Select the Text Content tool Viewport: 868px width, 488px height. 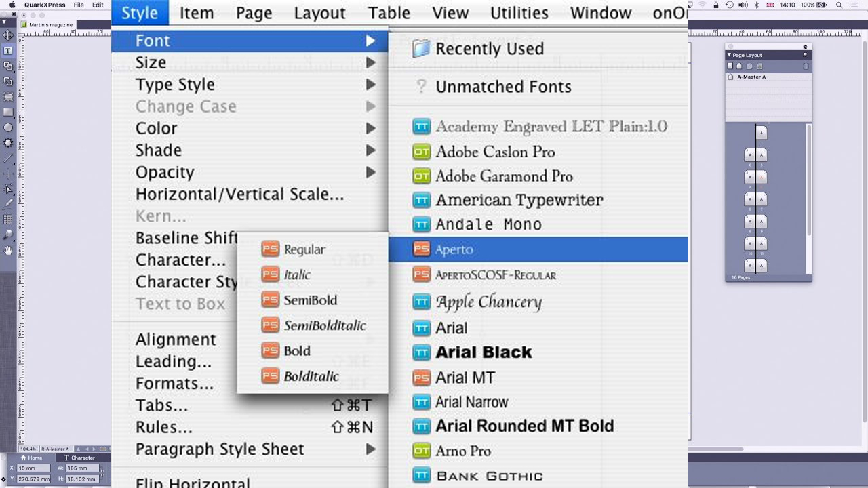tap(8, 51)
